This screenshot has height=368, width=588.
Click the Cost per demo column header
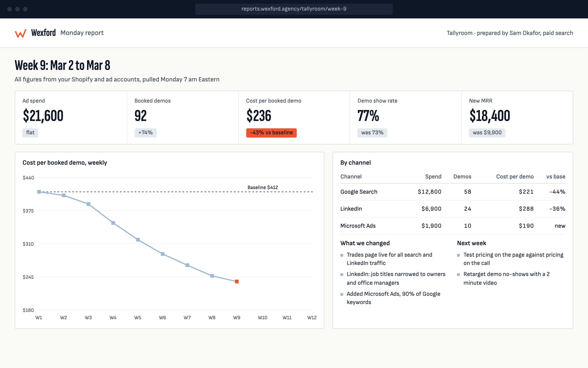pyautogui.click(x=515, y=177)
